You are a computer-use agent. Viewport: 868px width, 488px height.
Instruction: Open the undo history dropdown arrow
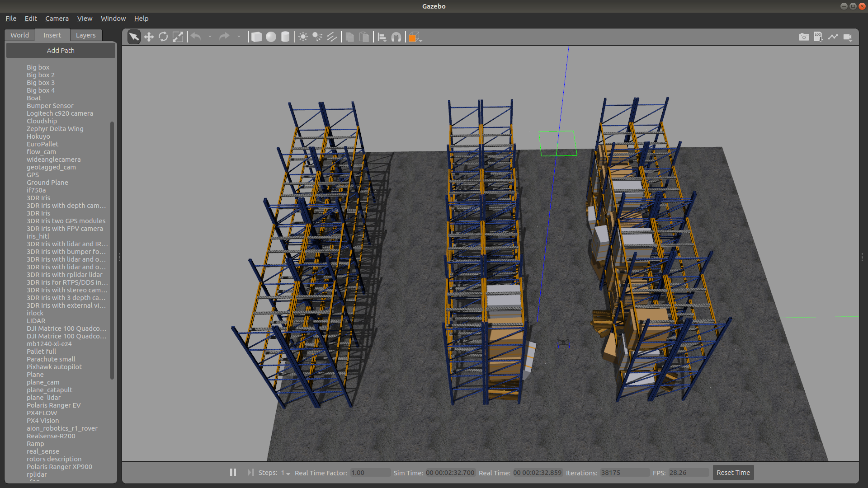pos(210,37)
